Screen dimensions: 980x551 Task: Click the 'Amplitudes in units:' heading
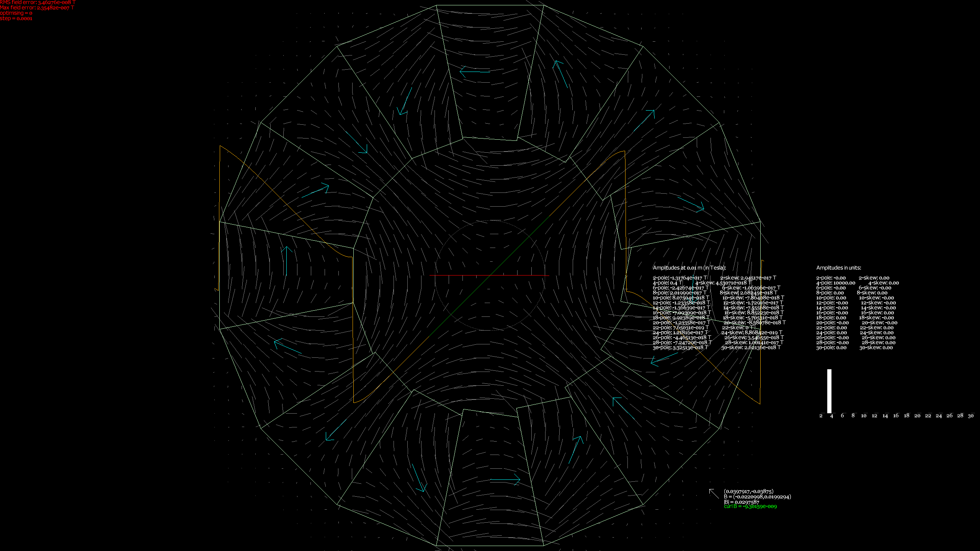pyautogui.click(x=838, y=268)
